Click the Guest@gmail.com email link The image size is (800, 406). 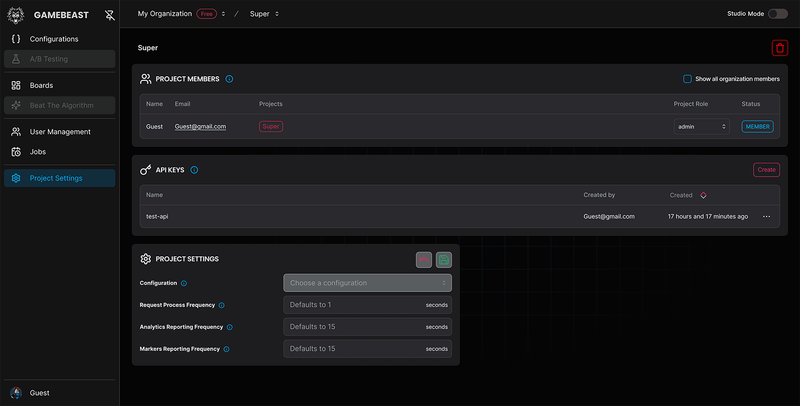[x=200, y=126]
